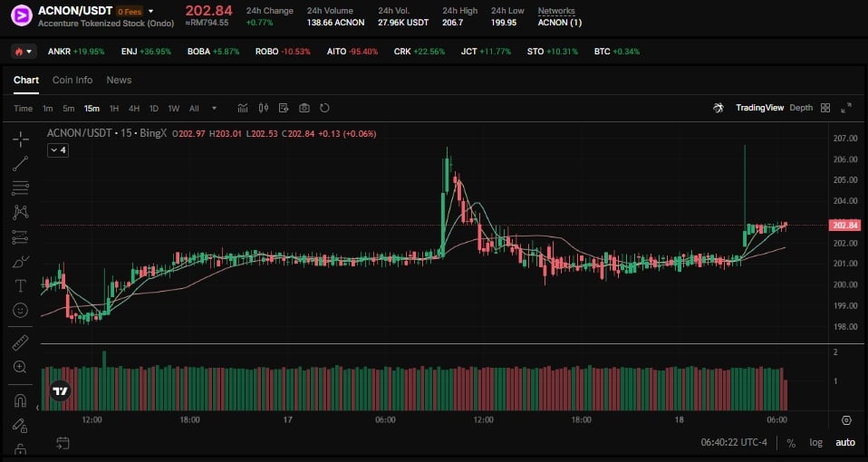868x462 pixels.
Task: Open the News tab
Action: pyautogui.click(x=119, y=80)
